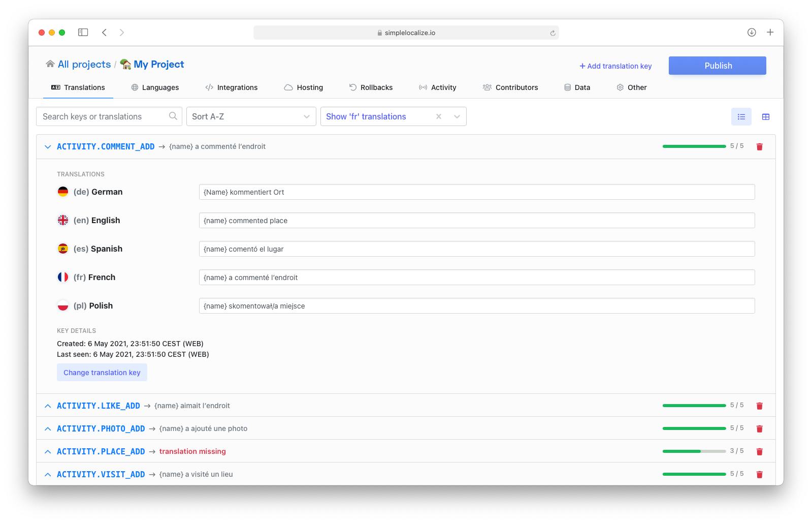Click the English UK flag icon
Screen dimensions: 812x523
pyautogui.click(x=63, y=220)
